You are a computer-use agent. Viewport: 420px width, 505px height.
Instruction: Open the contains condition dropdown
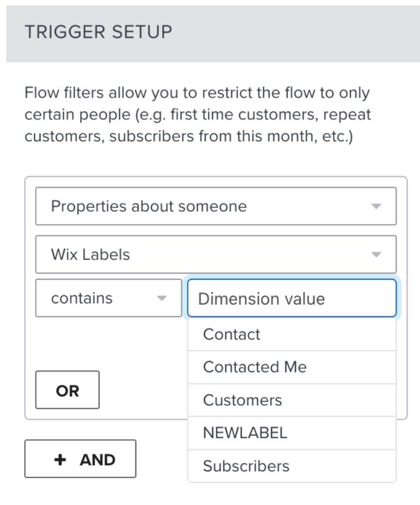click(x=107, y=298)
